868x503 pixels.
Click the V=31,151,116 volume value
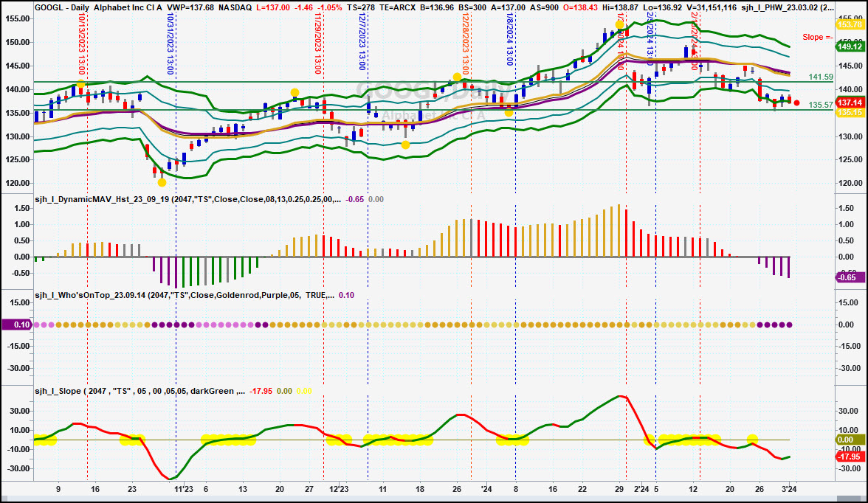click(x=712, y=8)
